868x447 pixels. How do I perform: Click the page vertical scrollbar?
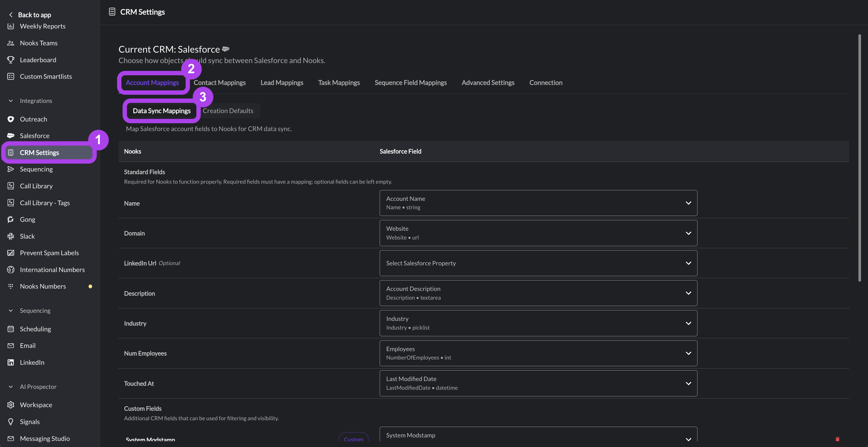(x=860, y=158)
